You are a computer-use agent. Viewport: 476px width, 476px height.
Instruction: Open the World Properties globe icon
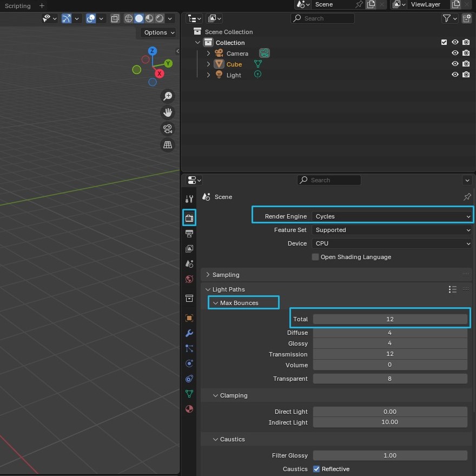pyautogui.click(x=189, y=279)
